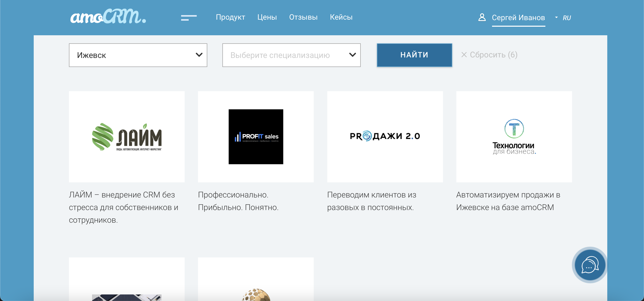Image resolution: width=644 pixels, height=301 pixels.
Task: Click the ЛАЙМ – внедрение CRM description
Action: click(x=124, y=207)
